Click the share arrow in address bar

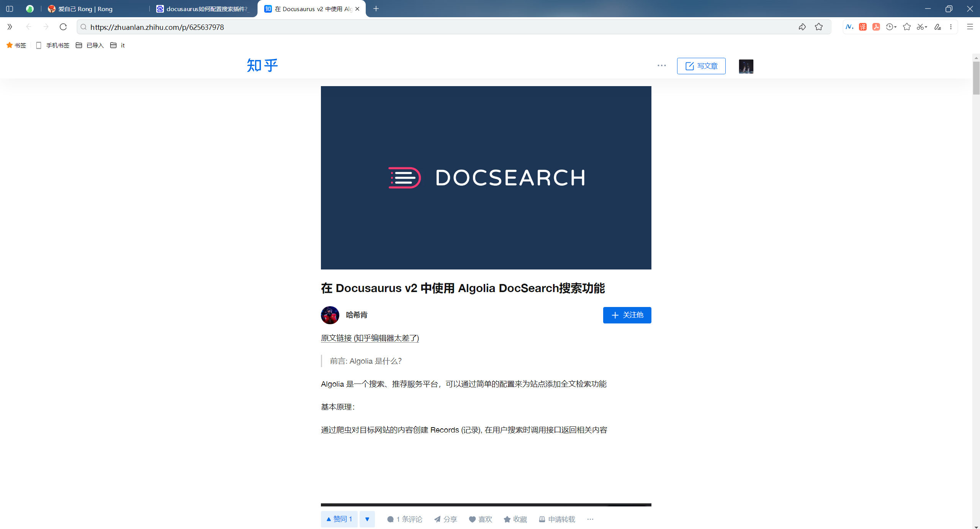coord(802,27)
